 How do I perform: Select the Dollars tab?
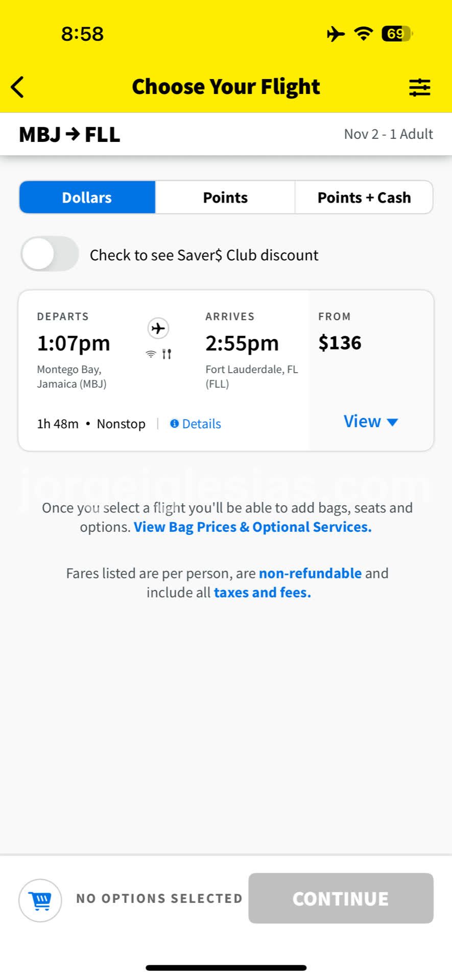click(87, 198)
